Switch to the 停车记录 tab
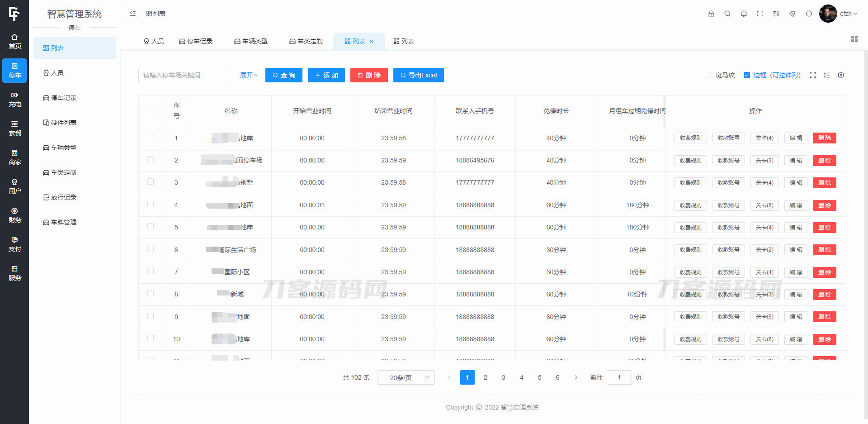Viewport: 868px width, 424px height. tap(196, 41)
